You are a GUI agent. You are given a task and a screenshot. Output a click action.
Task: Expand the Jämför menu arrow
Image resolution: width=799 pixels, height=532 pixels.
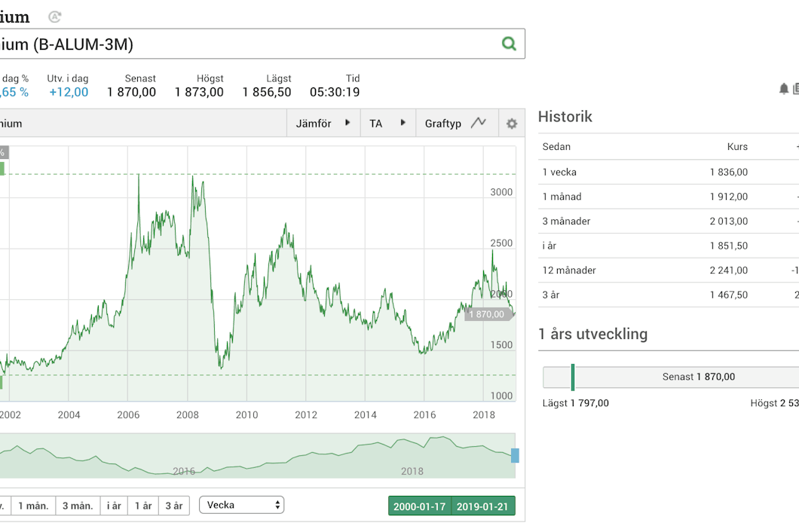347,123
